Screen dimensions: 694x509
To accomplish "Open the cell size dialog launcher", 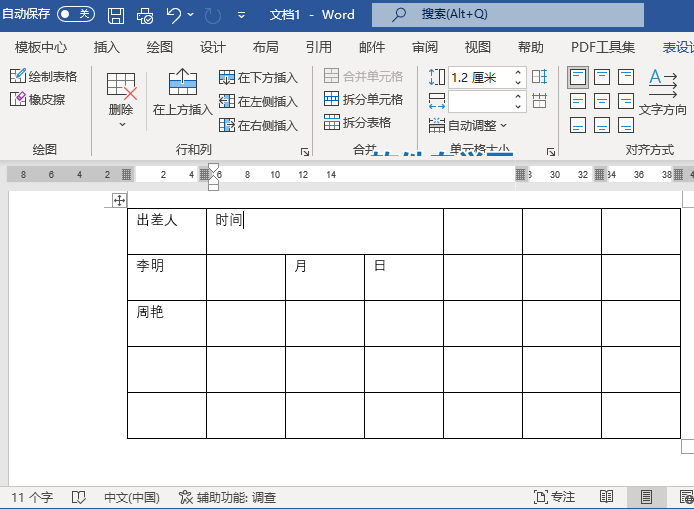I will [x=551, y=152].
